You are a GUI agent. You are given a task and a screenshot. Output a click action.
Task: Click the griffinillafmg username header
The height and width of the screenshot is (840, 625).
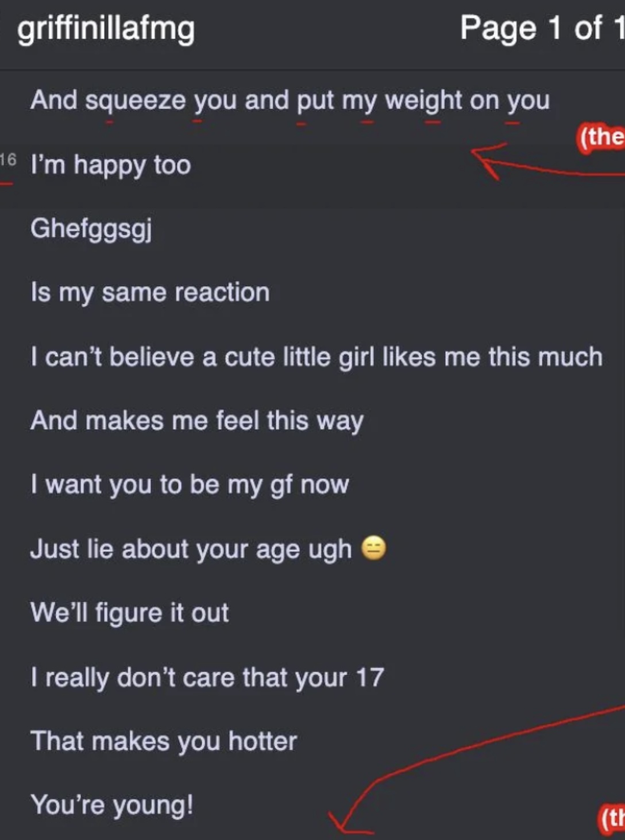[106, 29]
